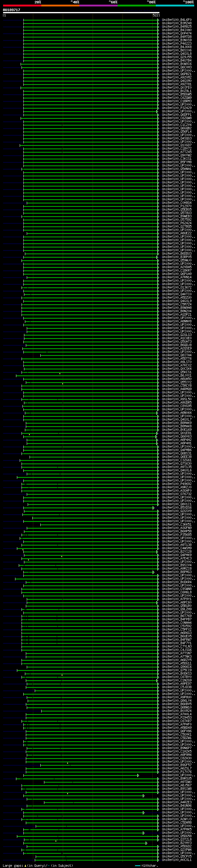Select hit UniRef100_B2YHY3
The height and width of the screenshot is (868, 197).
pos(177,843)
